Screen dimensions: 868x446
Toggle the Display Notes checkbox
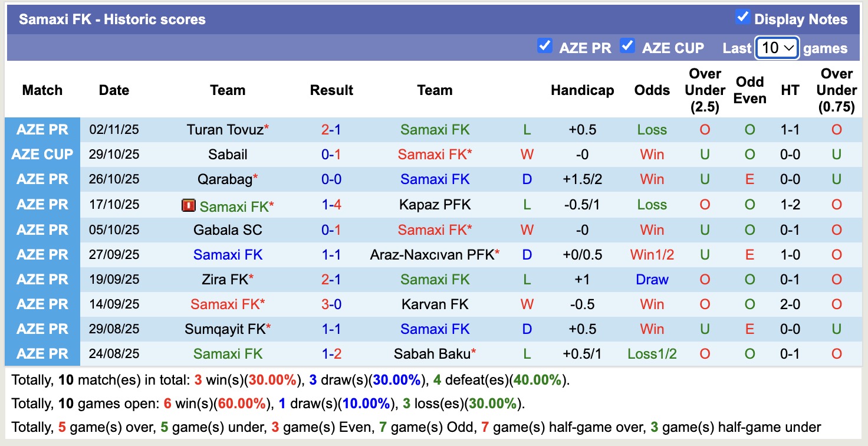[742, 18]
